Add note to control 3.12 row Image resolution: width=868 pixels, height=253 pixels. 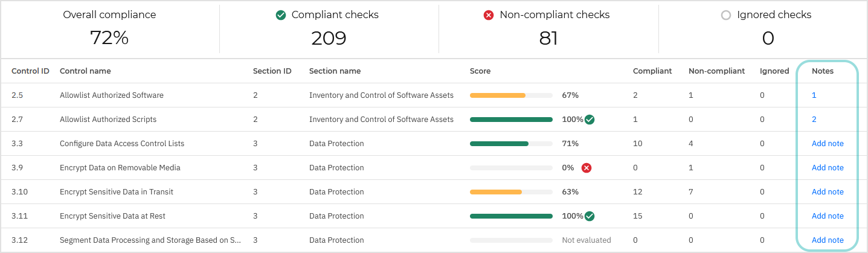(828, 240)
